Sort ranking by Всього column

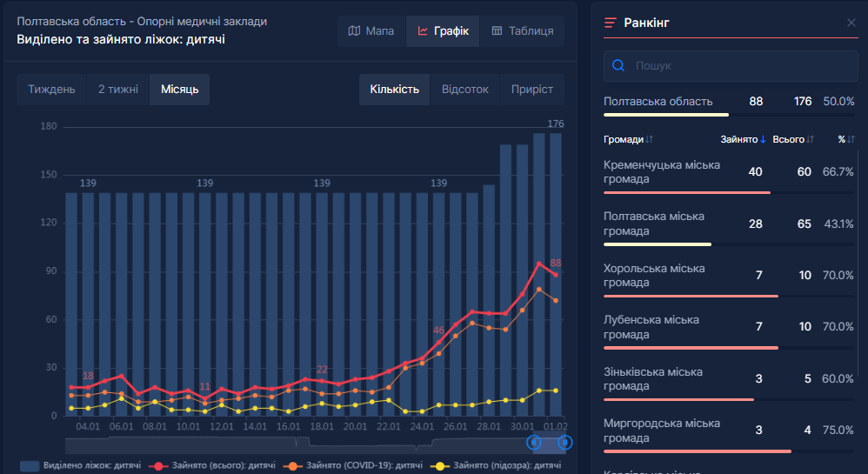point(792,139)
